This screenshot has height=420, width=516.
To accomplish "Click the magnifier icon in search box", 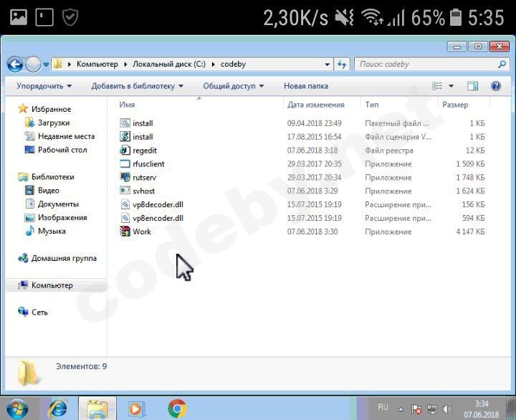I will click(502, 65).
